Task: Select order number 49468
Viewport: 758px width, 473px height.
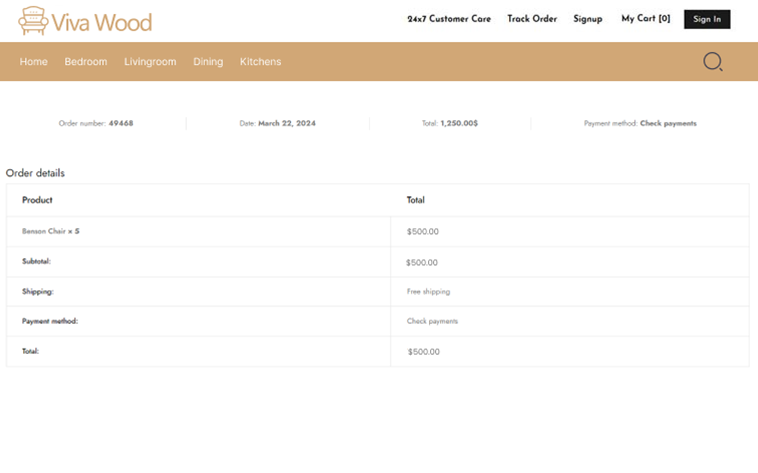Action: (120, 124)
